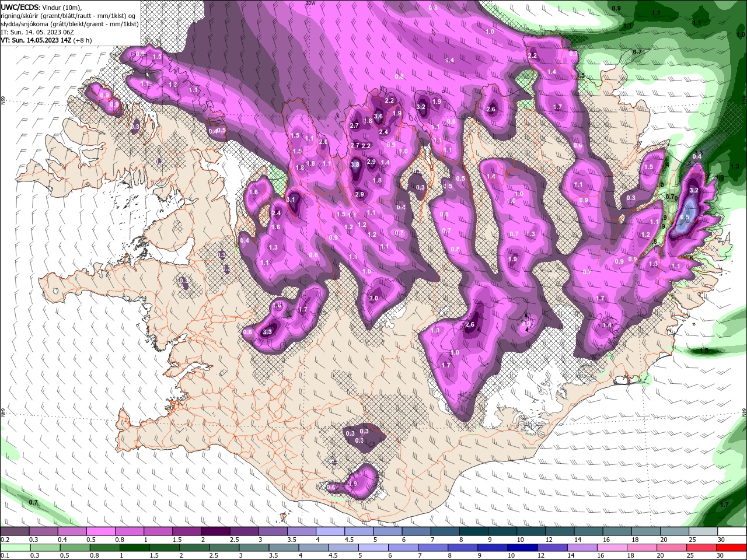This screenshot has height=560, width=747.
Task: Click the 3.3 snowfall value on the map
Action: 267,332
